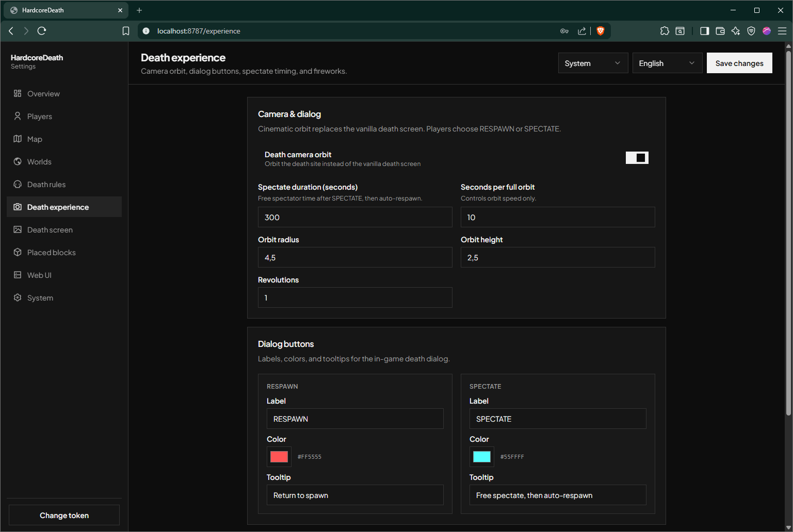Click the Players person icon

[x=18, y=116]
